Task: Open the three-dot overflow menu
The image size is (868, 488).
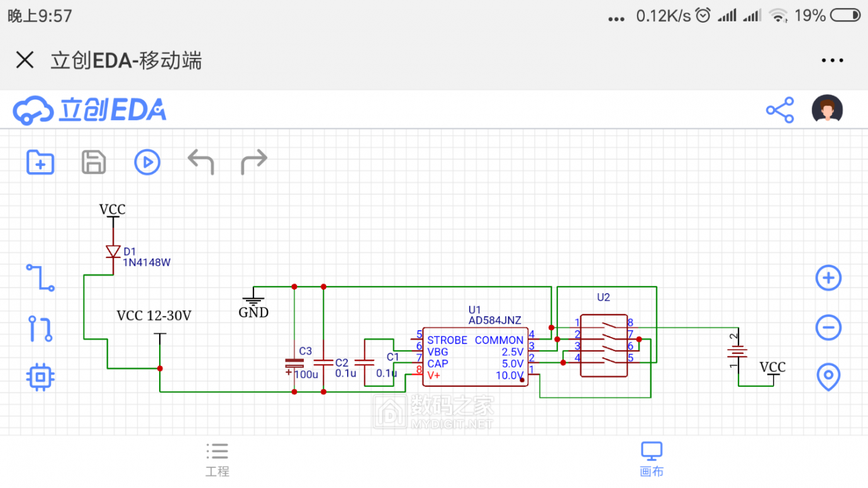Action: point(832,60)
